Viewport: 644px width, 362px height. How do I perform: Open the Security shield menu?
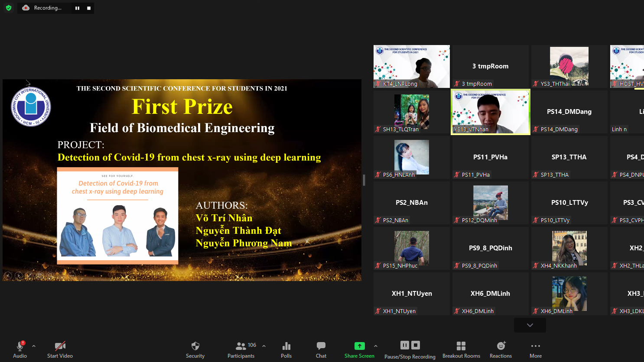click(195, 349)
